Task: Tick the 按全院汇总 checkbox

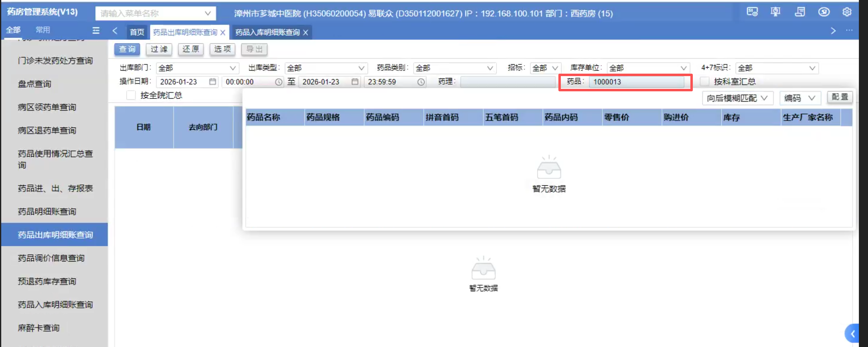Action: (x=131, y=96)
